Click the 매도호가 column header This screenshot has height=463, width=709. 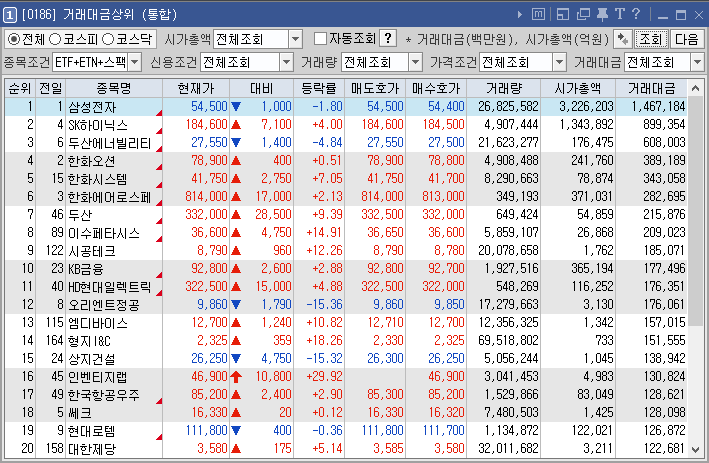pos(375,88)
